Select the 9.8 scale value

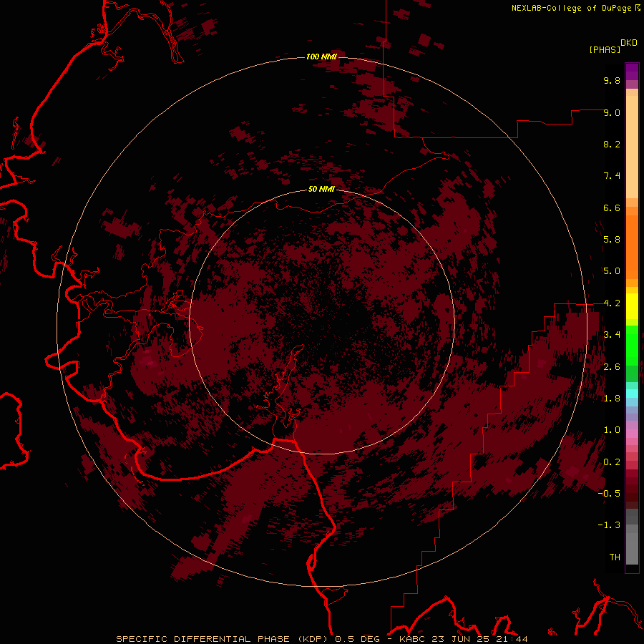[x=612, y=80]
